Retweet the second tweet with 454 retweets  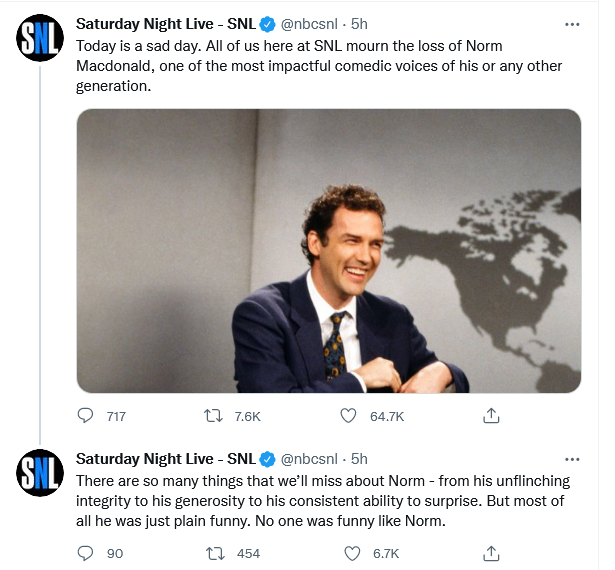(x=214, y=552)
